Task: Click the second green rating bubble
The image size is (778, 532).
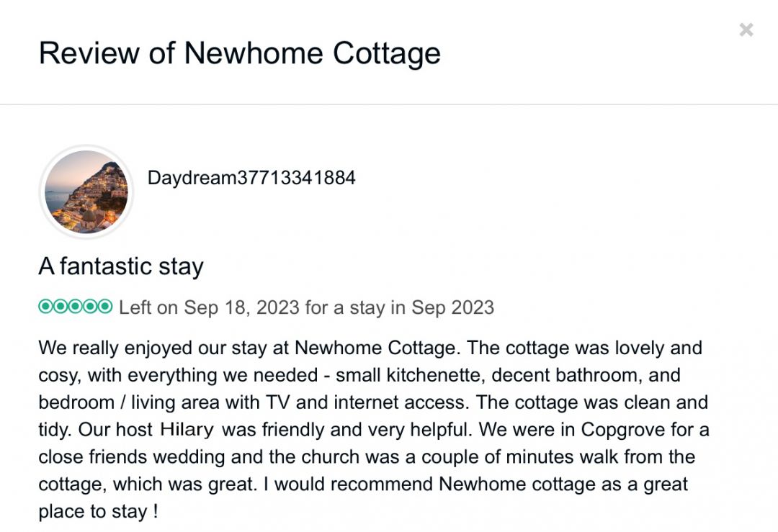Action: 60,307
